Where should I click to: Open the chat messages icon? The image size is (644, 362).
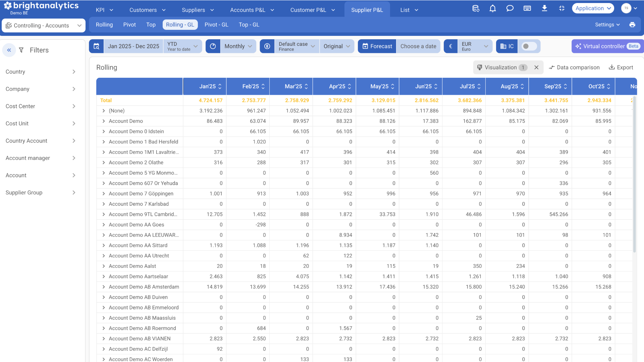click(x=510, y=9)
